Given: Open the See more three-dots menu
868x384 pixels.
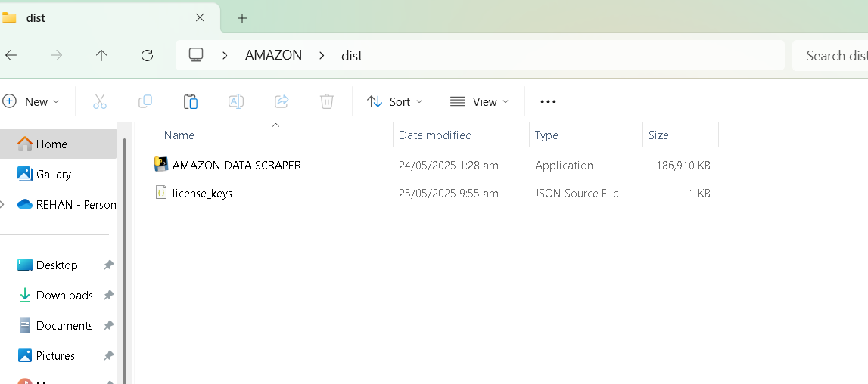Looking at the screenshot, I should [x=548, y=101].
